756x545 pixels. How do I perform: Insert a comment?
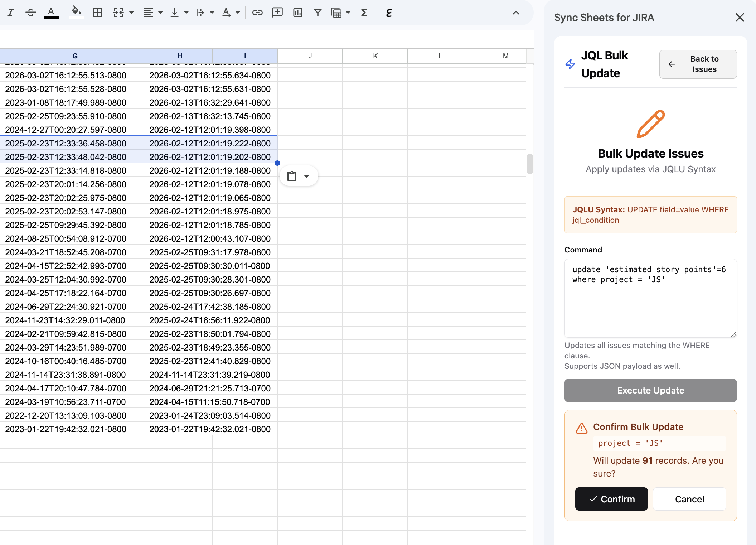(277, 13)
